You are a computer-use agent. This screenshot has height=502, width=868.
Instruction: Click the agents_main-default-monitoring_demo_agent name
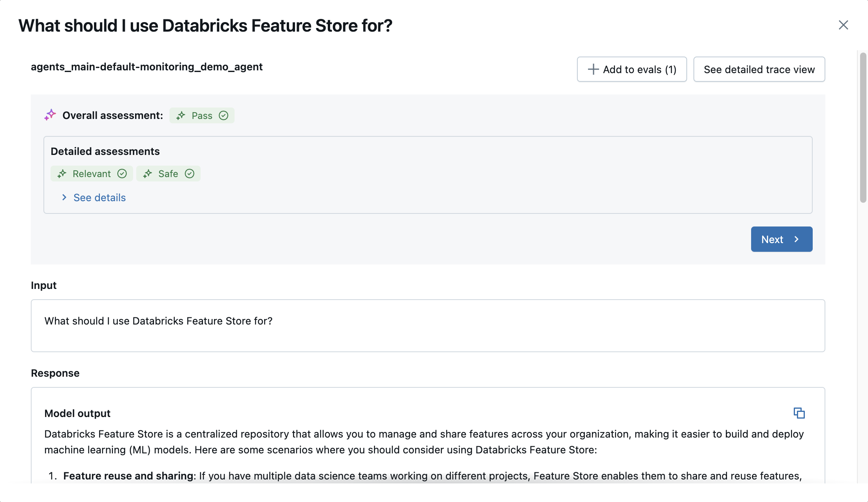[147, 67]
